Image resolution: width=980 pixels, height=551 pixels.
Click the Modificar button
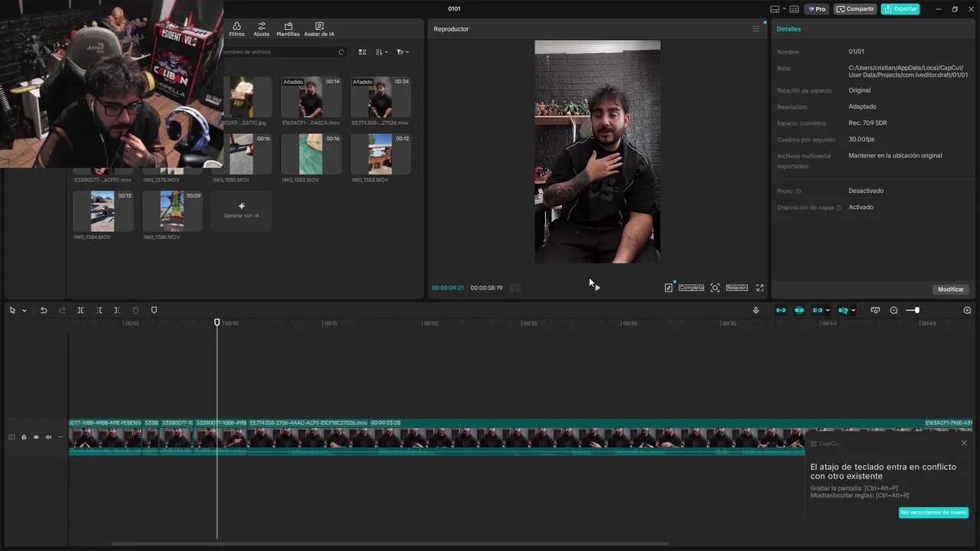951,289
